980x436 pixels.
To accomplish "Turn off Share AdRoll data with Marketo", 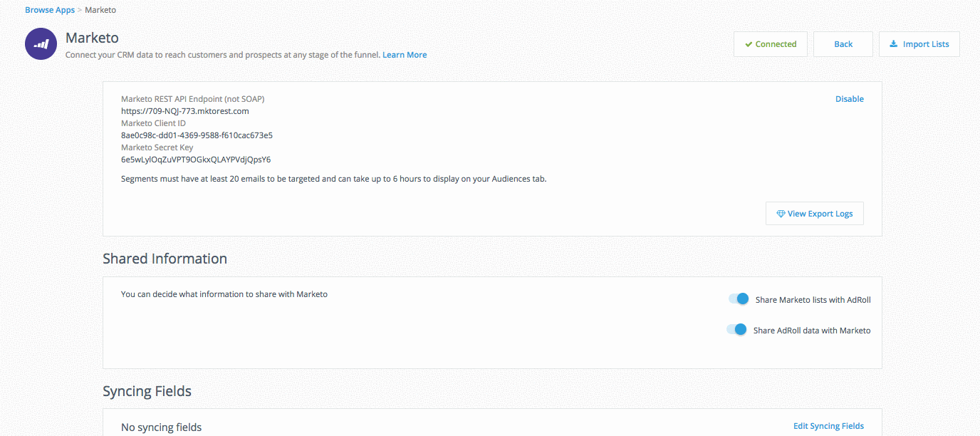I will [x=736, y=330].
